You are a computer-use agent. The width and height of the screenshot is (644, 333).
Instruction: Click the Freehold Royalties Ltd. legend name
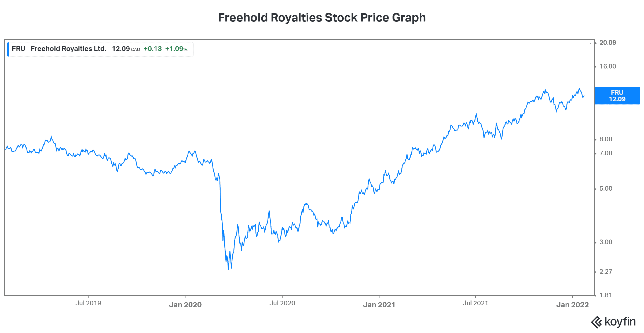68,49
